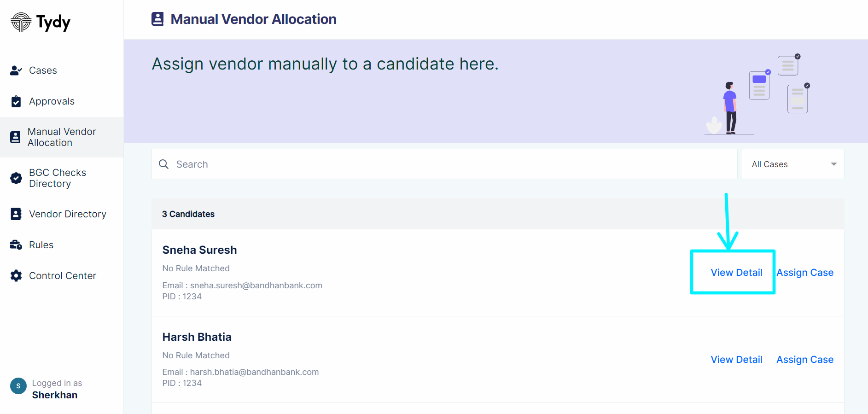Screen dimensions: 868x414
Task: Click the Control Center gear icon
Action: (x=16, y=276)
